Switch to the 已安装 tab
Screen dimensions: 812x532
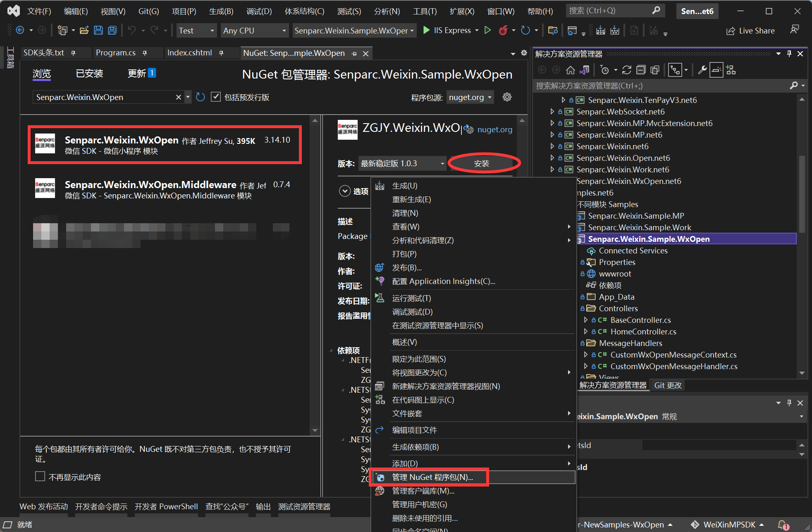pyautogui.click(x=88, y=73)
